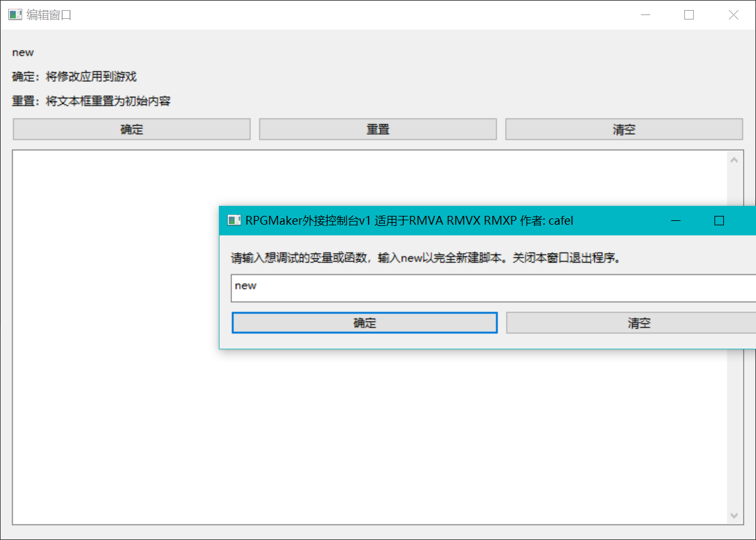Screen dimensions: 756x540
Task: Click 确定 in the RPGMaker console dialog
Action: pyautogui.click(x=365, y=323)
